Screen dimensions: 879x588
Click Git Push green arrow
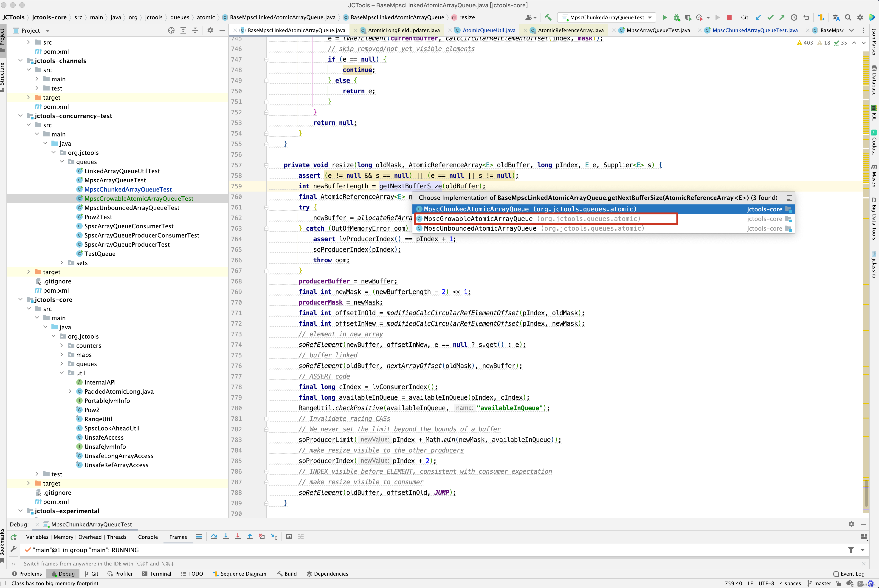pos(782,17)
